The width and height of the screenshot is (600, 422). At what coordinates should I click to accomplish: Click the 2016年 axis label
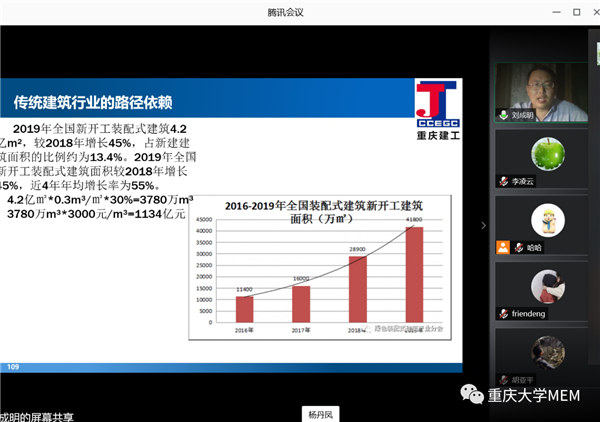244,330
